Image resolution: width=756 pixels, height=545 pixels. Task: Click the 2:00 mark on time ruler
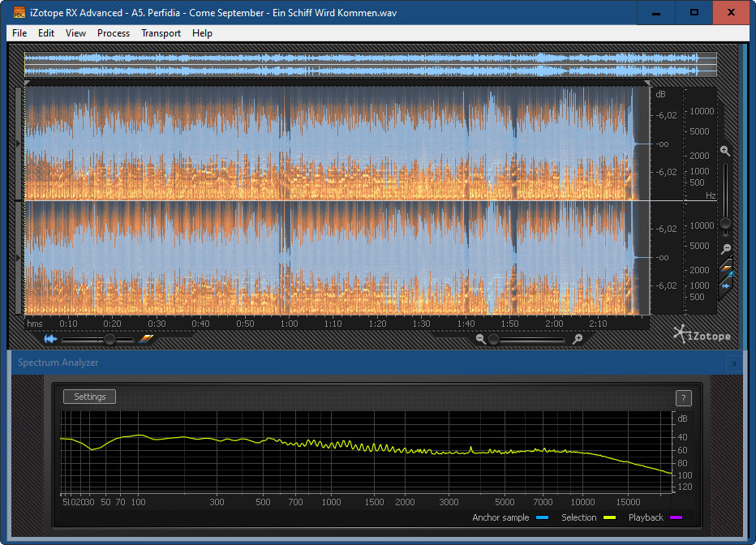(554, 324)
